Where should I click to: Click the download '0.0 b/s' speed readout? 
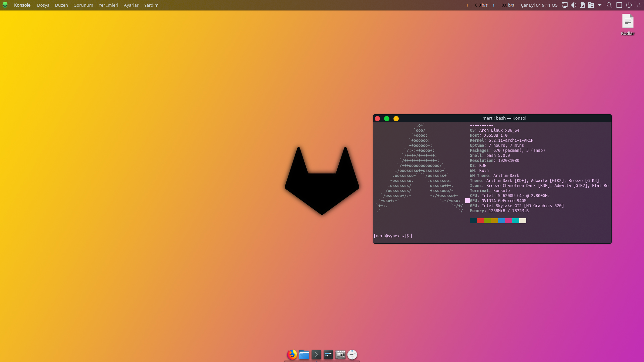pyautogui.click(x=481, y=5)
